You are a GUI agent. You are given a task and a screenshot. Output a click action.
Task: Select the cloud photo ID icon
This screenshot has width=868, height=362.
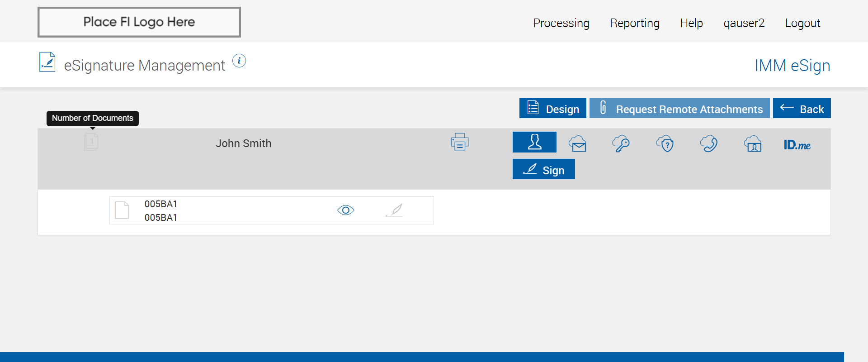pos(753,144)
